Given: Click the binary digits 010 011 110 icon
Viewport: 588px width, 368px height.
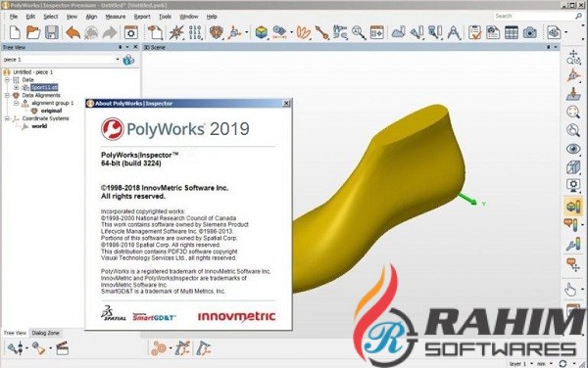Looking at the screenshot, I should tap(195, 32).
